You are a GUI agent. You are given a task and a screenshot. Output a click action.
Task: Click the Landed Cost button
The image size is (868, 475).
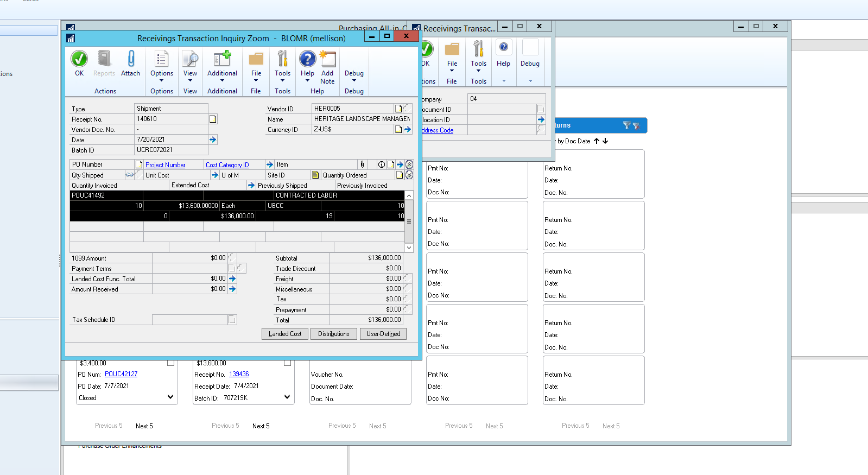coord(285,334)
